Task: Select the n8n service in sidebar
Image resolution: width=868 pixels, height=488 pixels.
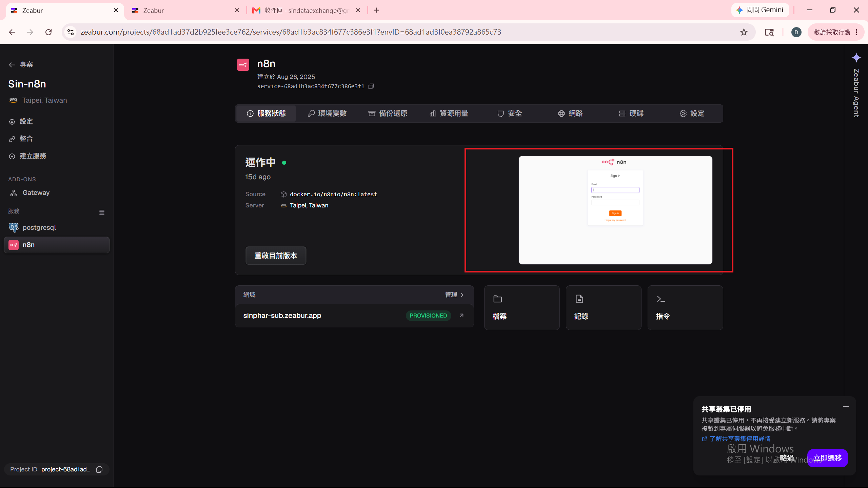Action: 57,245
